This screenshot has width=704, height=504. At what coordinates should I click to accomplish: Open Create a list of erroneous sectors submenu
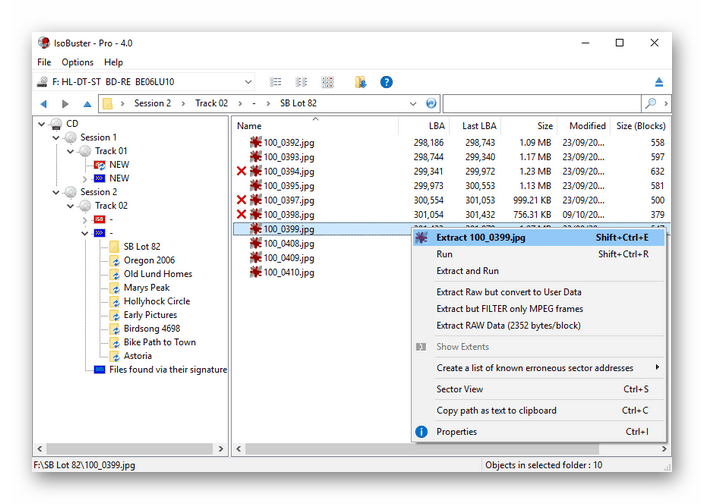[538, 368]
